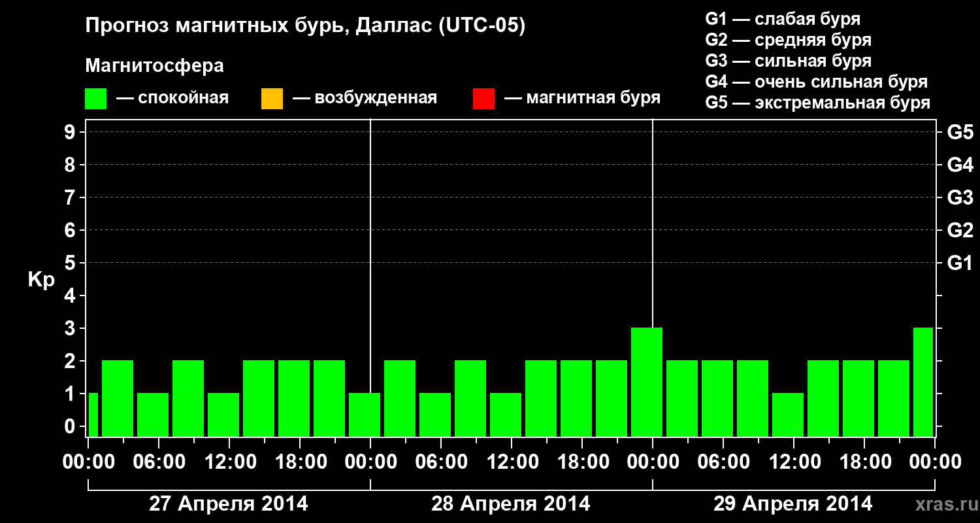This screenshot has height=523, width=980.
Task: Click the '06:00' time label of 27 Апреля
Action: pos(159,462)
